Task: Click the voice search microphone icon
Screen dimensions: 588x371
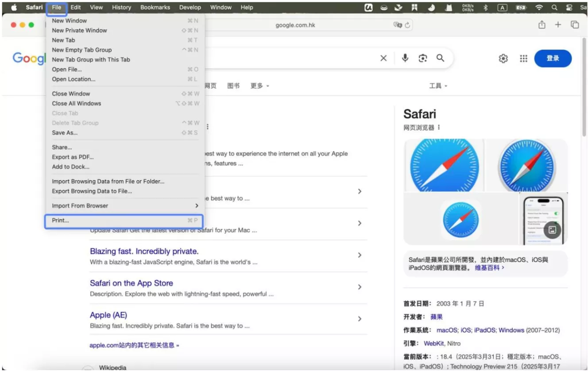Action: tap(405, 58)
